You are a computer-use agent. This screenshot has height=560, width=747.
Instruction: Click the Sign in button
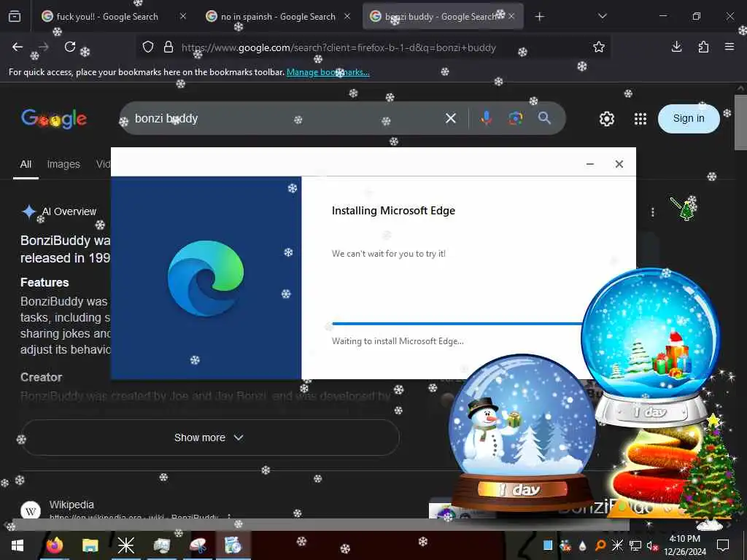(x=689, y=119)
